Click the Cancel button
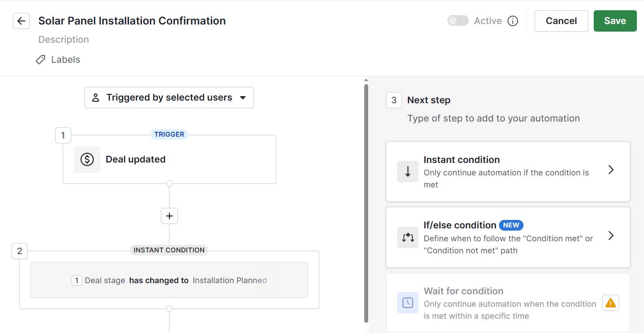 [x=561, y=20]
